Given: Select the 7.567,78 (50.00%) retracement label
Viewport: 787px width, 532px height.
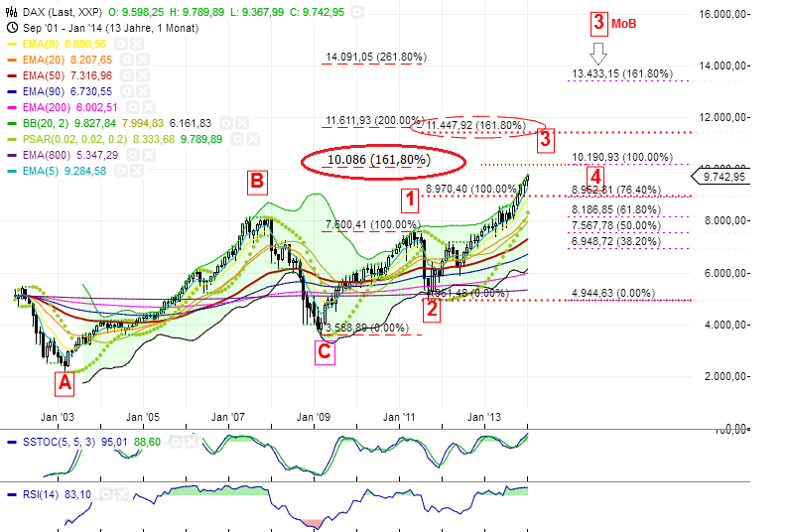Looking at the screenshot, I should point(616,226).
